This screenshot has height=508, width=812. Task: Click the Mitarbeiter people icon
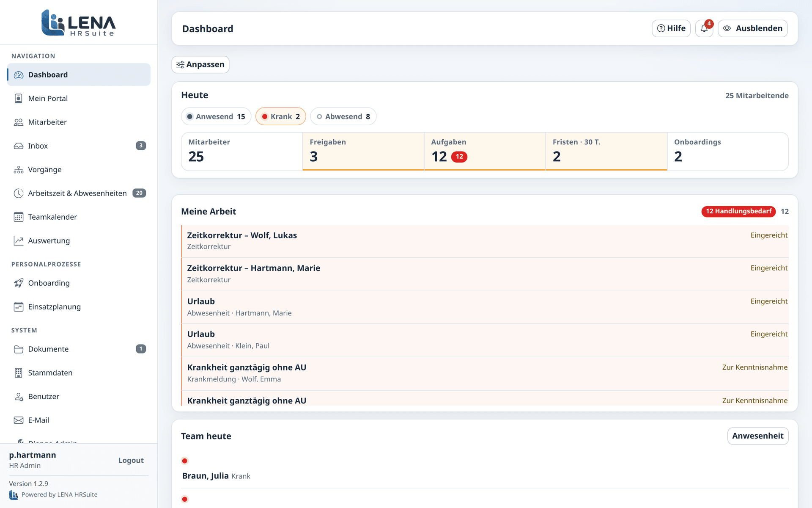[x=19, y=122]
